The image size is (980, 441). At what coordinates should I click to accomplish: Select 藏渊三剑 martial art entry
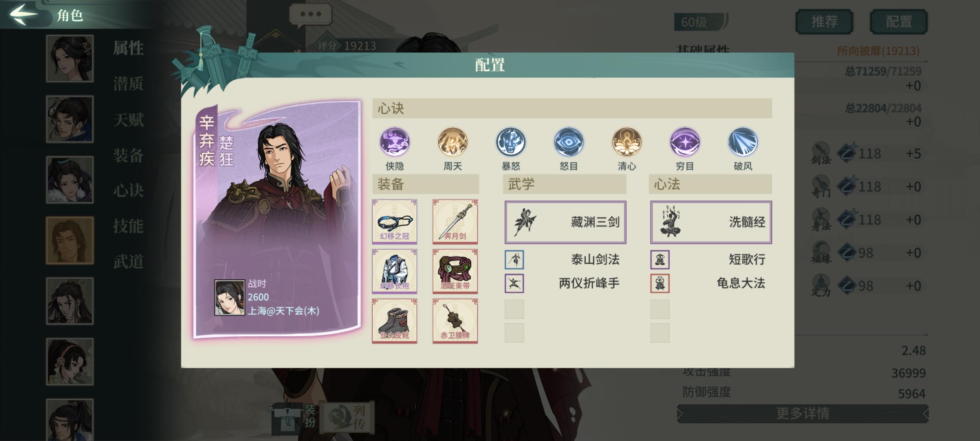tap(565, 222)
